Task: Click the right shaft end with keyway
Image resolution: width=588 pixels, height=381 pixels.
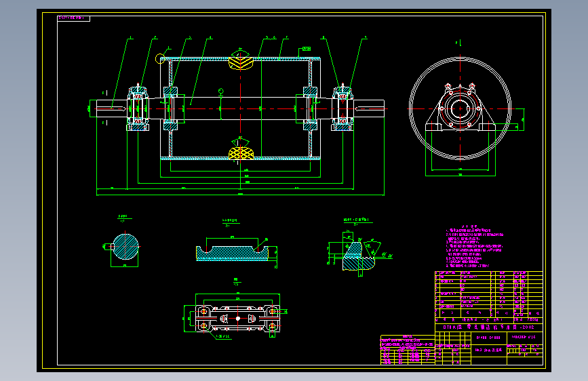Action: coord(369,108)
